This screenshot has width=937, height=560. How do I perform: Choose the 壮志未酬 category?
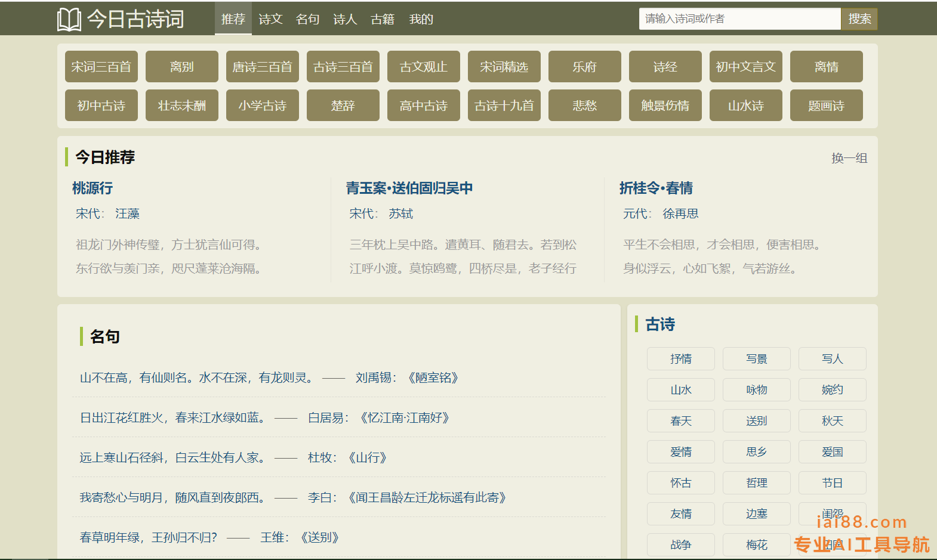(x=182, y=105)
